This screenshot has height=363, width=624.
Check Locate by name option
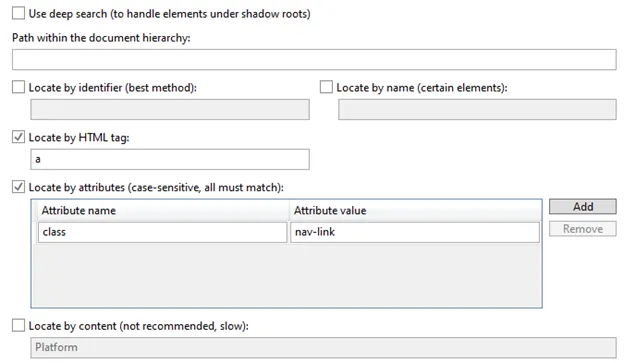point(326,87)
